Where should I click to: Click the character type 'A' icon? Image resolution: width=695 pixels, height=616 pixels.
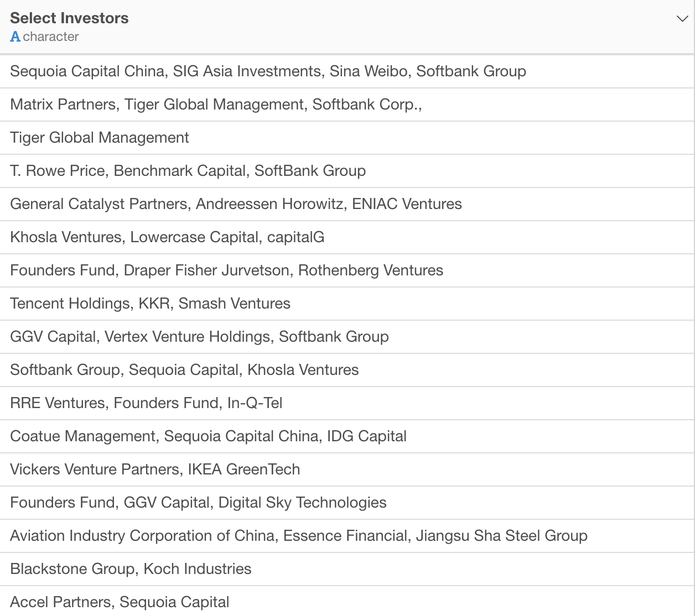15,36
